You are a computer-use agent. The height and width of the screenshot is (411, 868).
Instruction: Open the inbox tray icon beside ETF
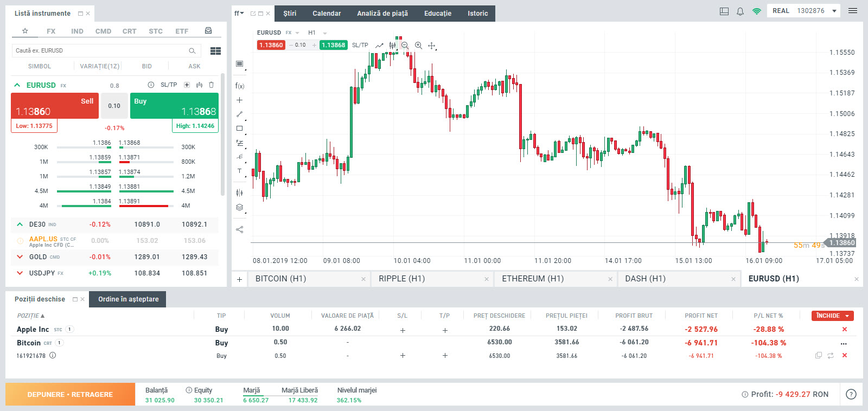point(208,31)
